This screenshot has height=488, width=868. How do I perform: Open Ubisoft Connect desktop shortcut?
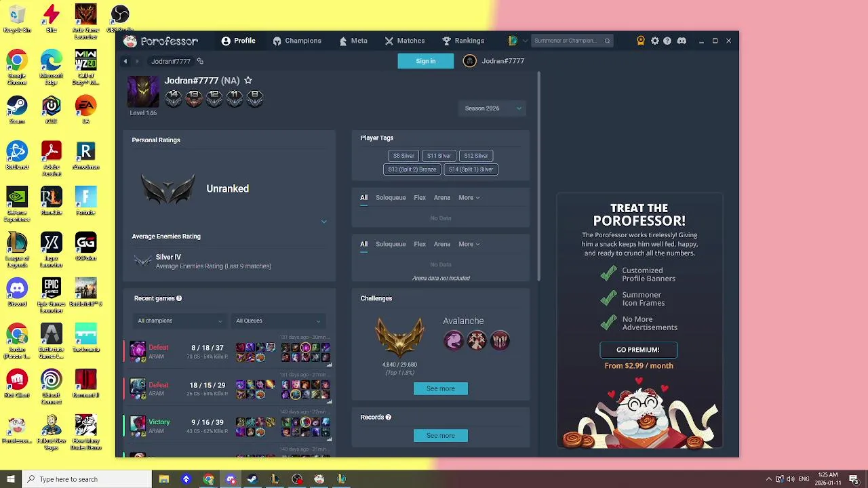tap(52, 386)
